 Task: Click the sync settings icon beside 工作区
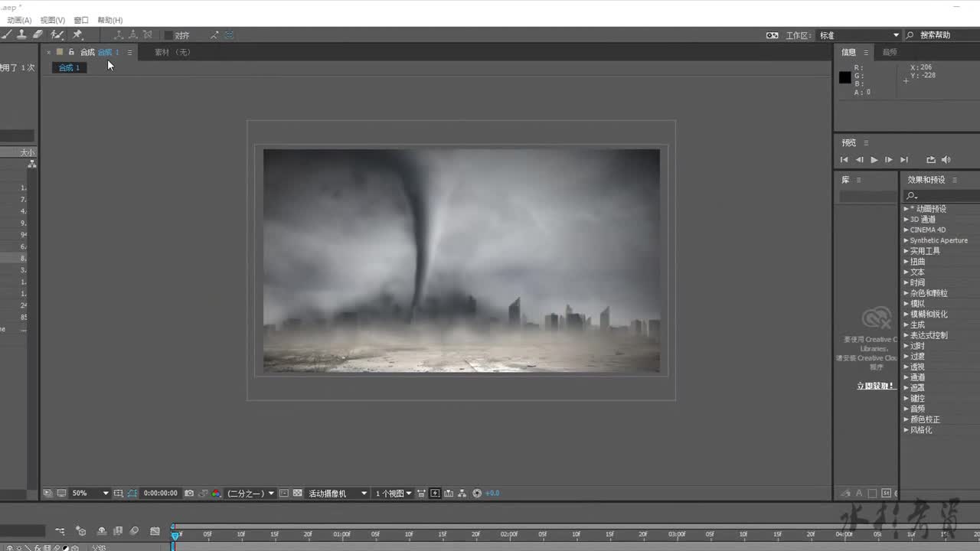pyautogui.click(x=773, y=35)
